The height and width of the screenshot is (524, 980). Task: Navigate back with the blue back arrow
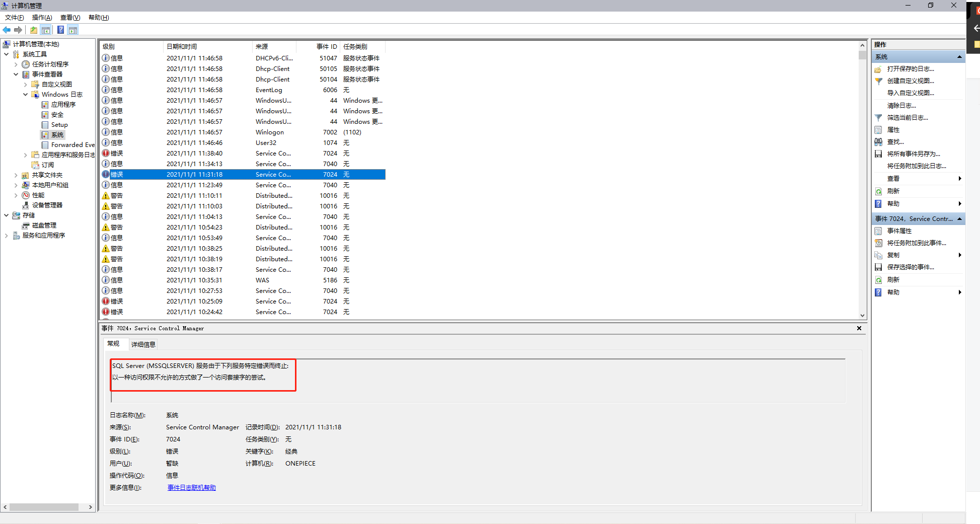point(7,30)
